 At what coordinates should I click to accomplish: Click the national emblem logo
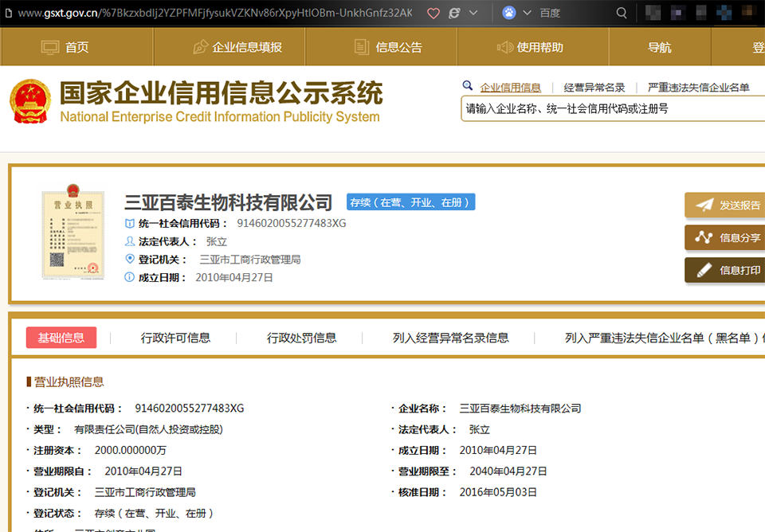[30, 101]
